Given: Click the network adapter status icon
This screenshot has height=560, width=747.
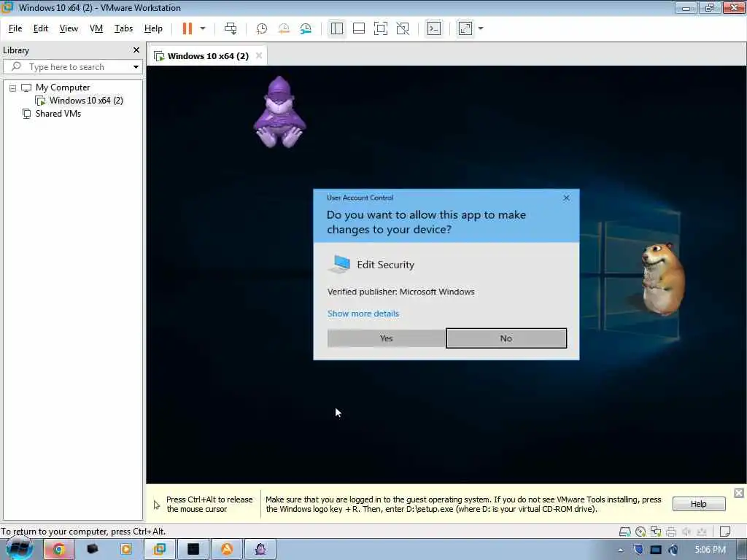Looking at the screenshot, I should pyautogui.click(x=656, y=532).
